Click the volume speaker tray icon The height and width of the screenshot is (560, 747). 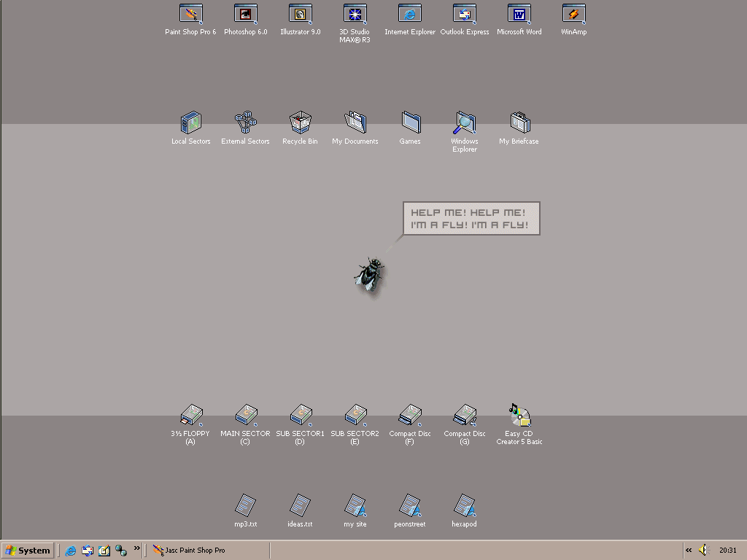click(x=704, y=551)
